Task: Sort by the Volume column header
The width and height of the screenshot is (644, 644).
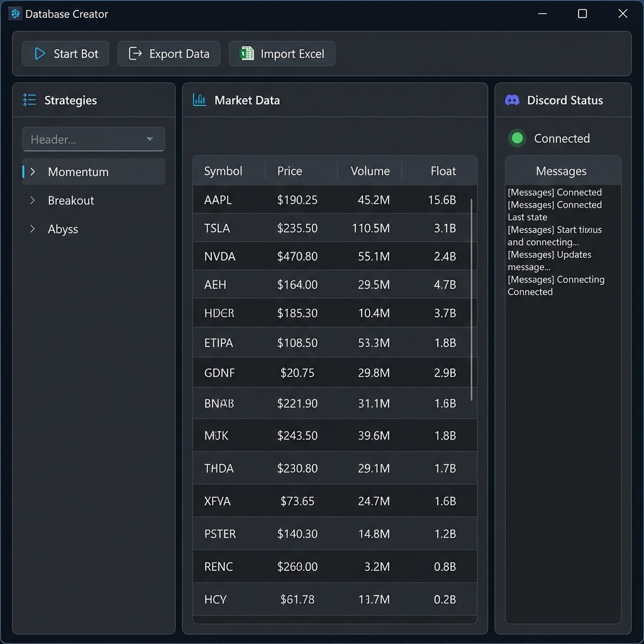Action: (x=370, y=171)
